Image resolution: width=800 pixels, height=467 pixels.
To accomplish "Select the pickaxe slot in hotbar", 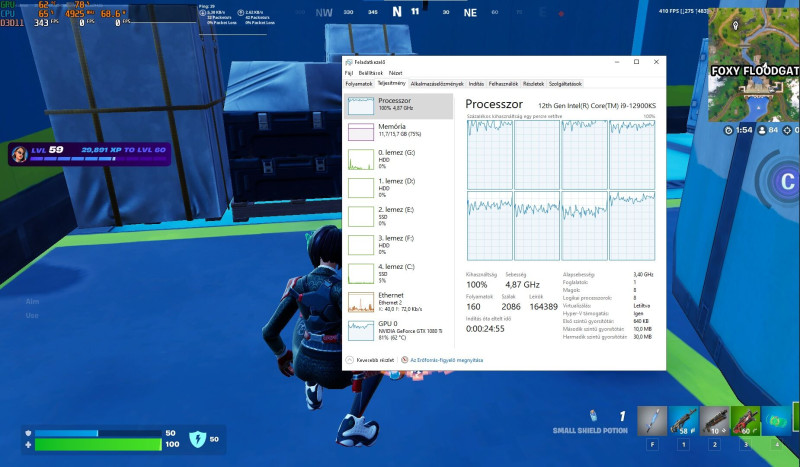I will pyautogui.click(x=652, y=421).
